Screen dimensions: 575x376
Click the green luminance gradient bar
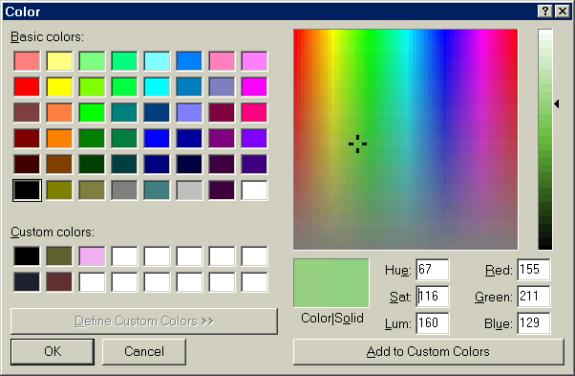coord(545,139)
